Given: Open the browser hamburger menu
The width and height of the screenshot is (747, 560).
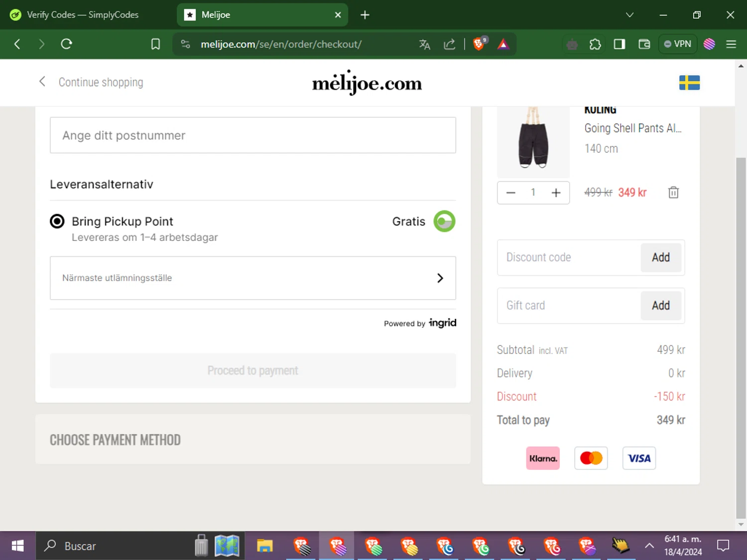Looking at the screenshot, I should (731, 44).
